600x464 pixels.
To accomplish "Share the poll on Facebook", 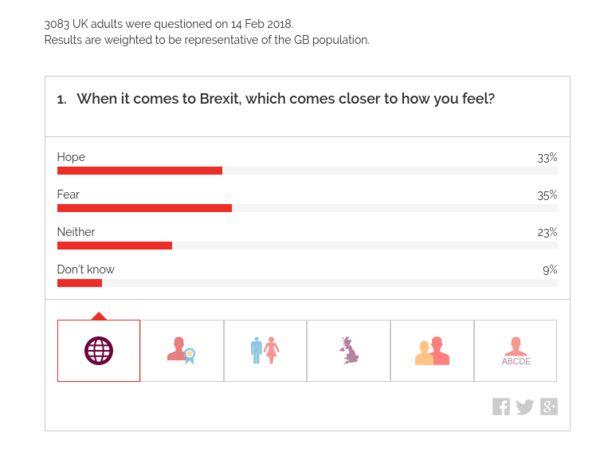I will [501, 406].
